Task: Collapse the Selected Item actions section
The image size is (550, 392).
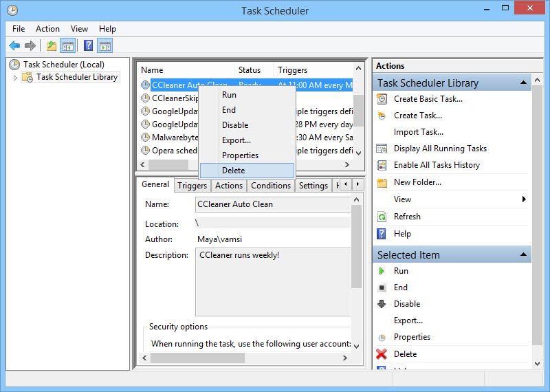Action: pos(523,254)
